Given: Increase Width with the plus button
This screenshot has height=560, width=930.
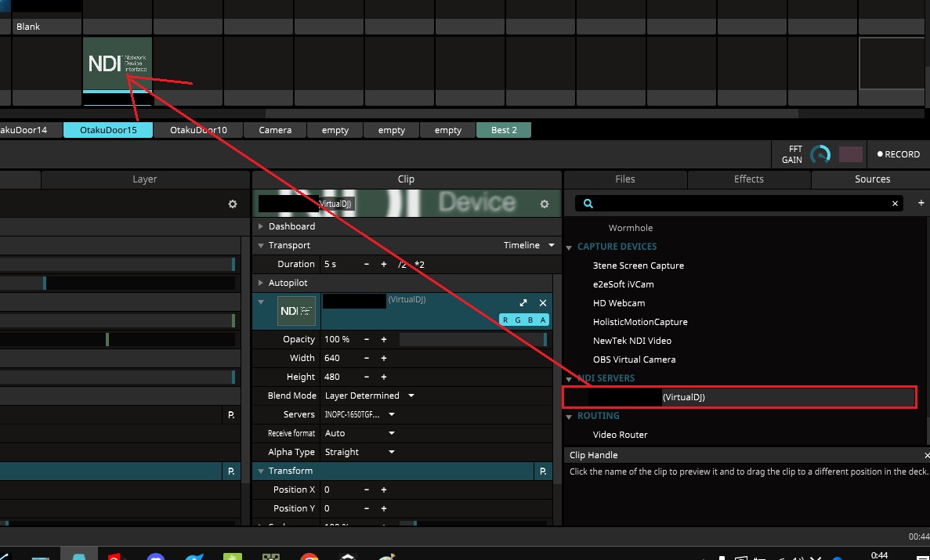Looking at the screenshot, I should (384, 358).
